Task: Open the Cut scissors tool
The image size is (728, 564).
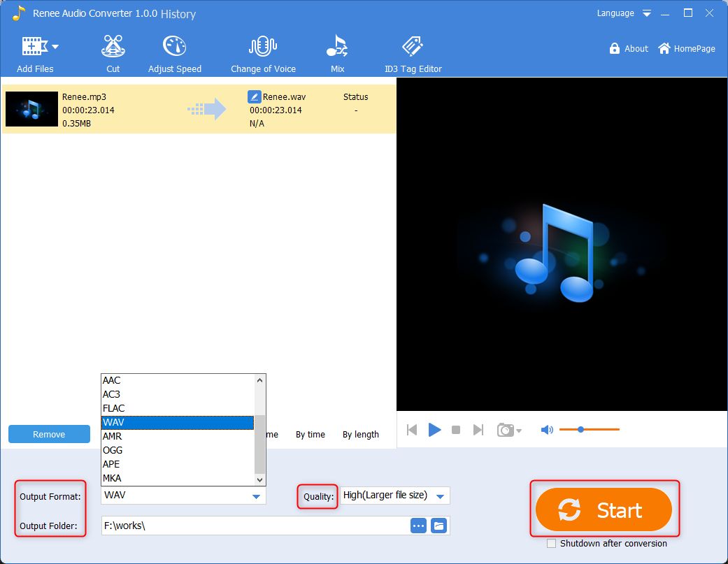Action: (x=113, y=47)
